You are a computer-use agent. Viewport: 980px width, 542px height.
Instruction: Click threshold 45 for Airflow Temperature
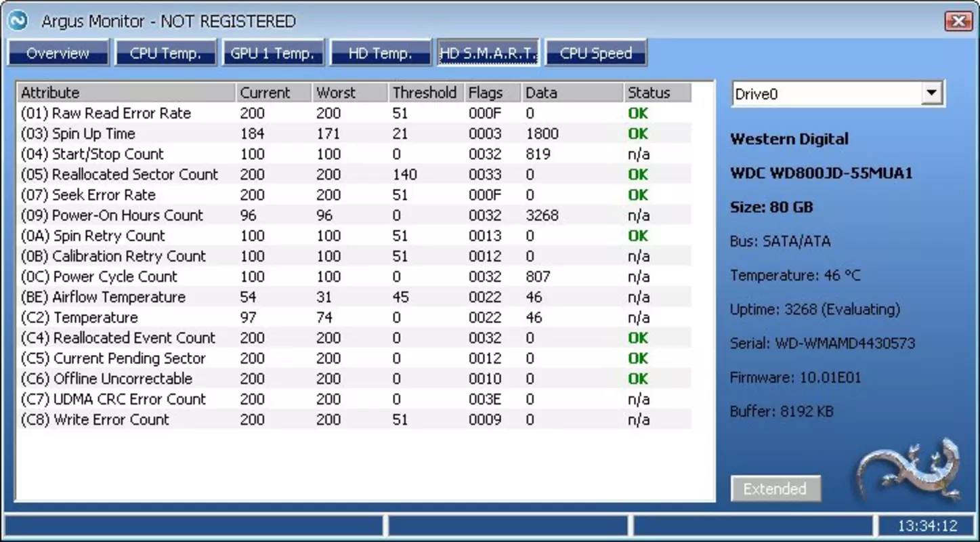click(x=401, y=297)
